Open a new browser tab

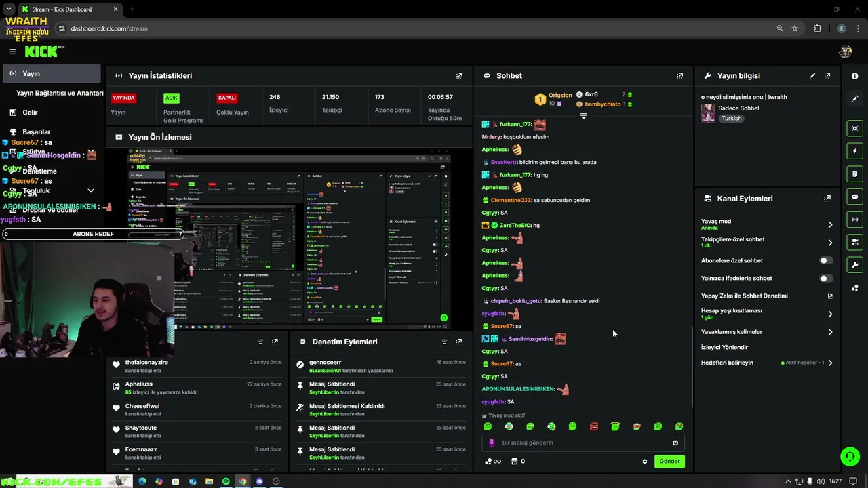[x=132, y=9]
